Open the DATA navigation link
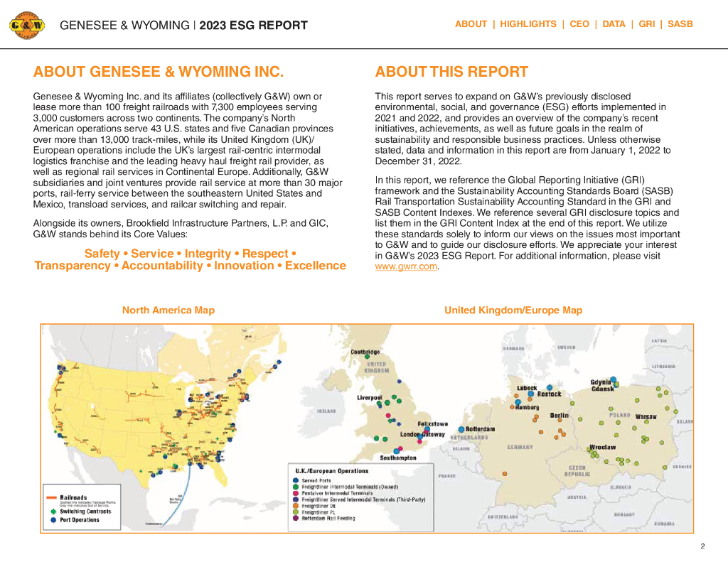 pyautogui.click(x=614, y=24)
